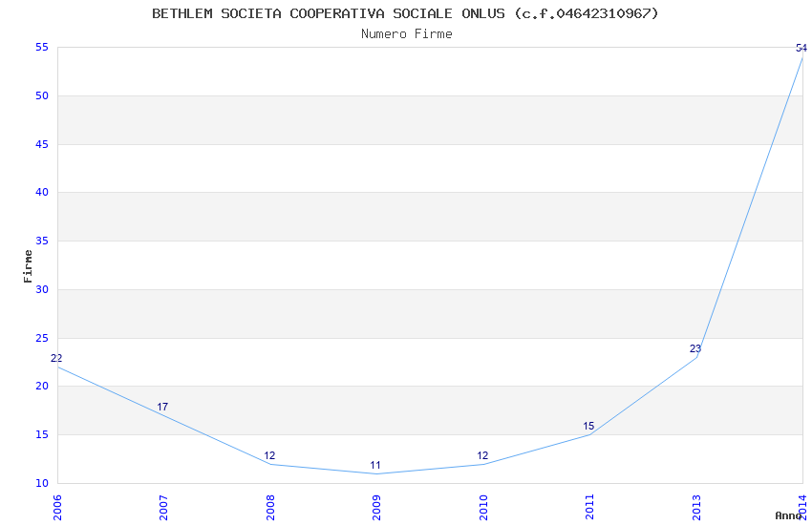The image size is (812, 525).
Task: Click the data value 17 for 2007
Action: [162, 407]
